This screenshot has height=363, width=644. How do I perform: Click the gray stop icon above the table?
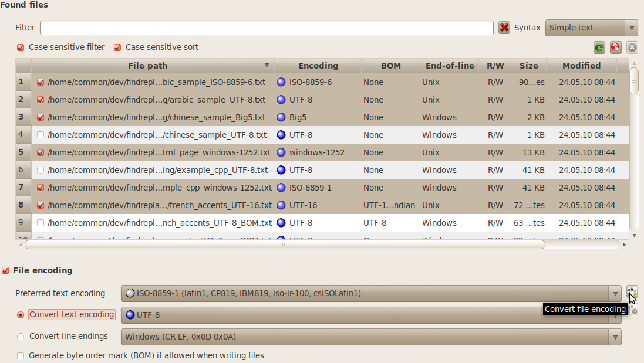click(632, 48)
